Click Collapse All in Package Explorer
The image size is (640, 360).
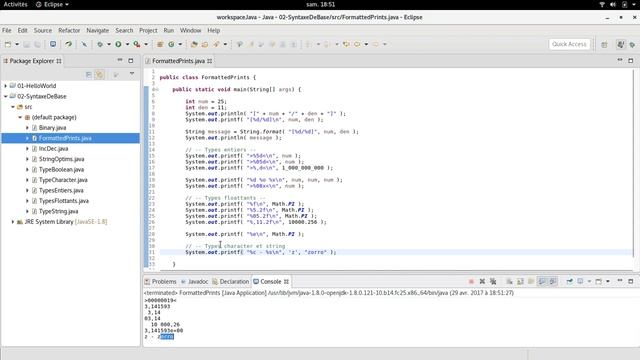pyautogui.click(x=89, y=74)
